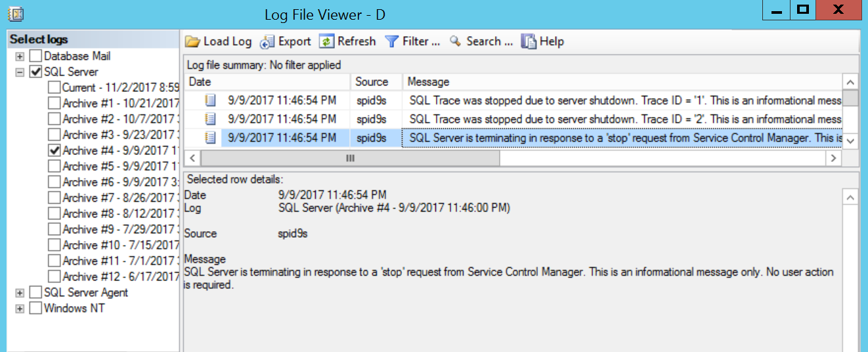
Task: Click the green Refresh icon
Action: [327, 41]
